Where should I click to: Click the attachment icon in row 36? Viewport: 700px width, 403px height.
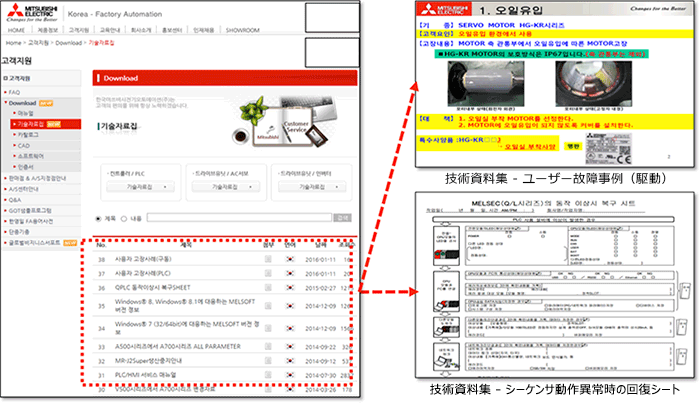[x=268, y=288]
